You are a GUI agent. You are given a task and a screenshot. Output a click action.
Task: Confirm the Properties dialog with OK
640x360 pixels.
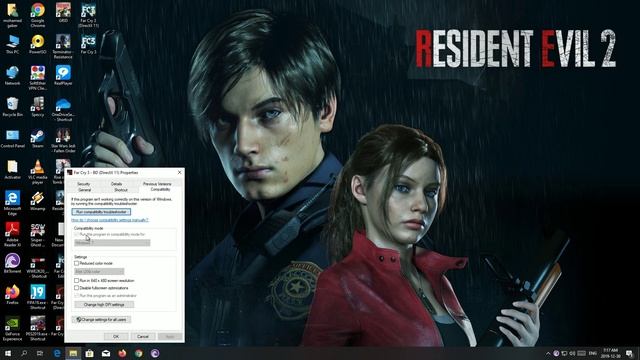116,336
